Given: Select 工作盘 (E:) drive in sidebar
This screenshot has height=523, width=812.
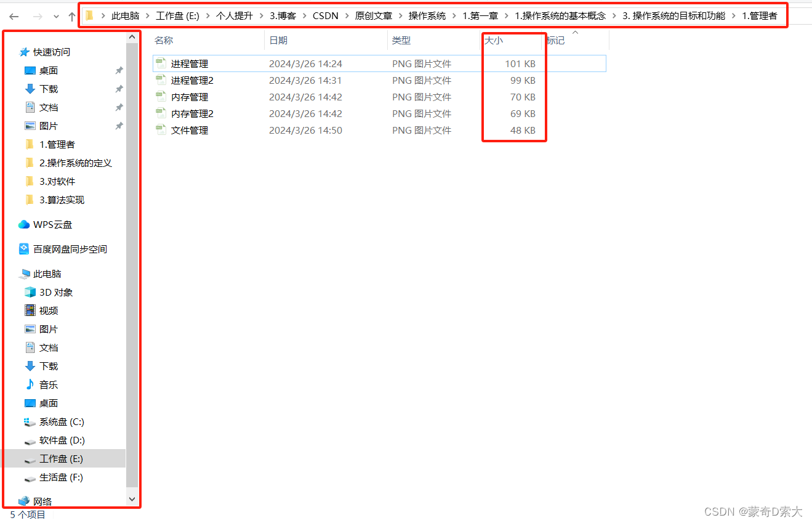Looking at the screenshot, I should 61,459.
